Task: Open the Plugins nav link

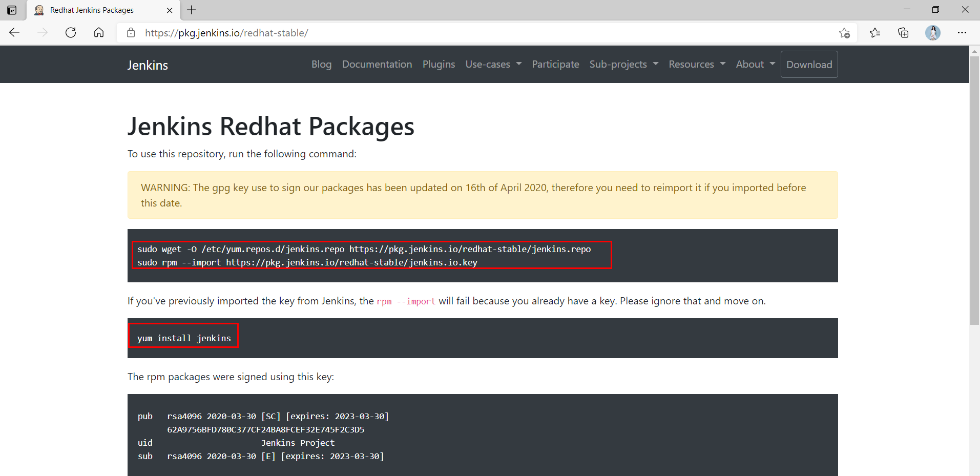Action: pyautogui.click(x=439, y=64)
